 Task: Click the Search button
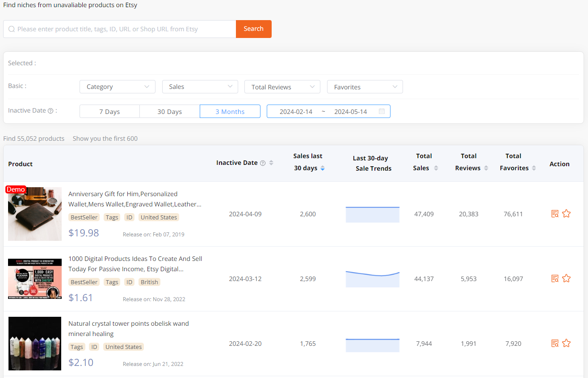[x=253, y=29]
